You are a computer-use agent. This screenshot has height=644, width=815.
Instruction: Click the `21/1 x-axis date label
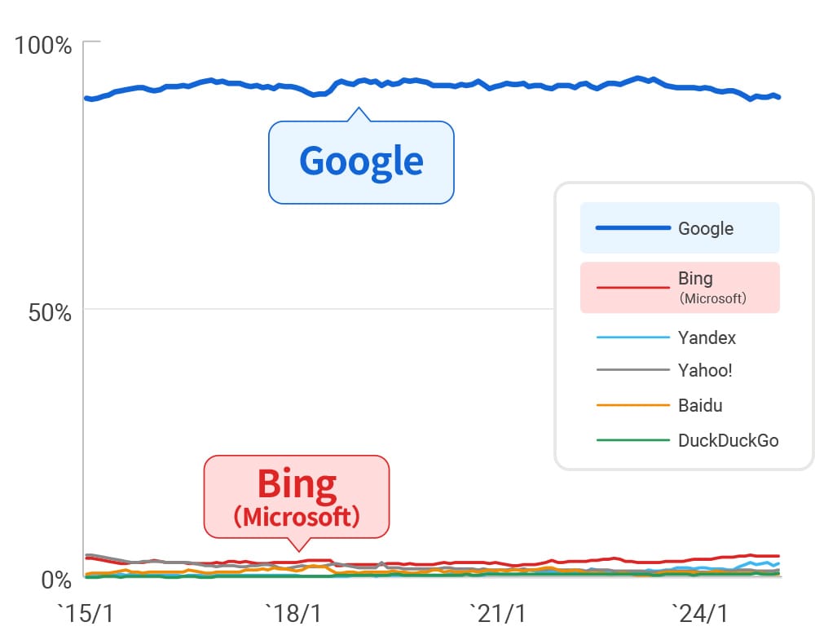[x=498, y=614]
